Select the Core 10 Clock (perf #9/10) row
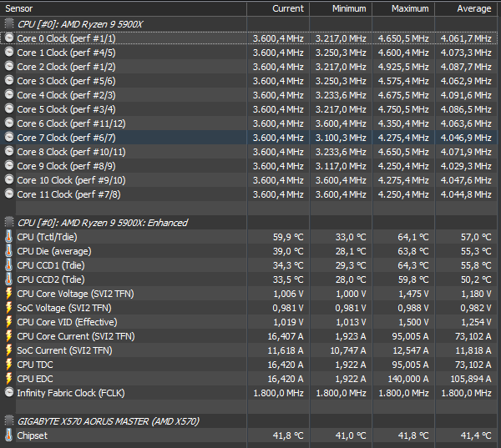The width and height of the screenshot is (501, 448). coord(249,180)
